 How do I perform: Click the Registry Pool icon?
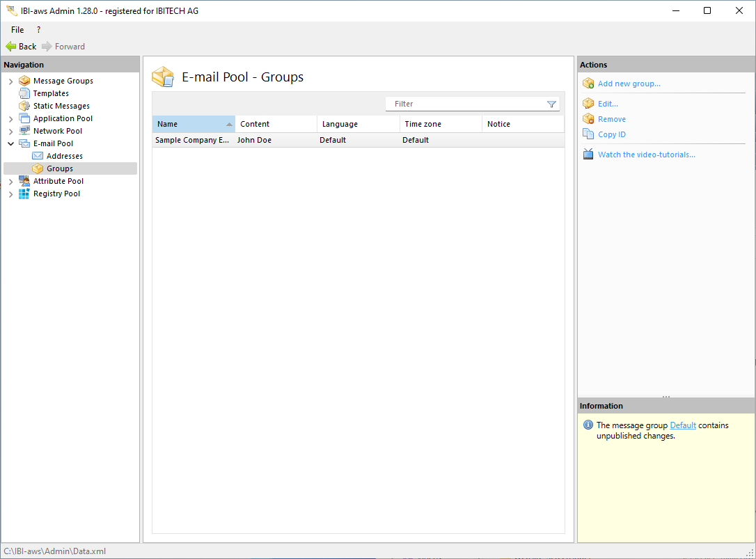24,194
